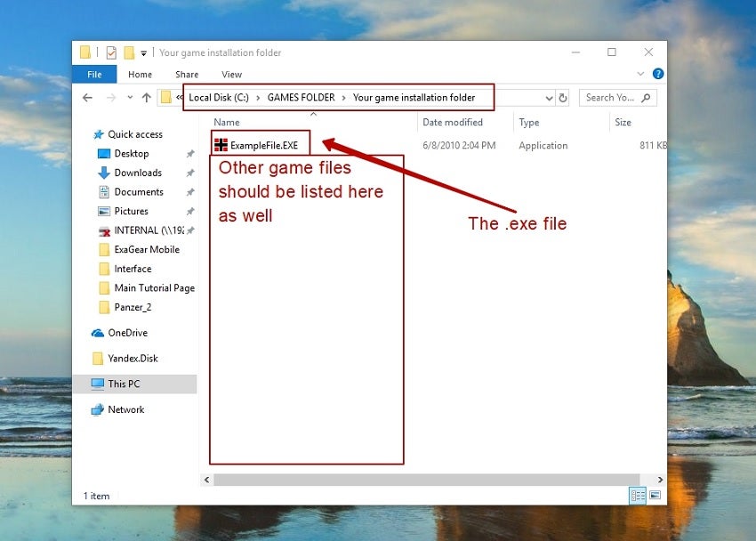Expand address bar history dropdown

(x=549, y=99)
